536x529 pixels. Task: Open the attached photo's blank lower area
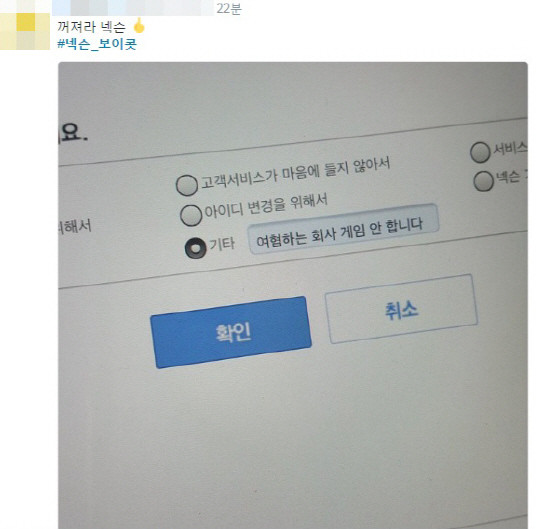293,444
